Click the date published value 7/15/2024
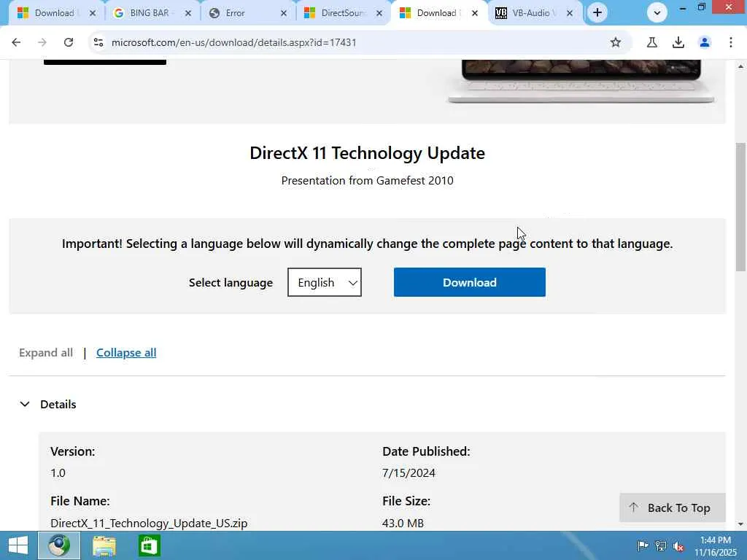 409,472
